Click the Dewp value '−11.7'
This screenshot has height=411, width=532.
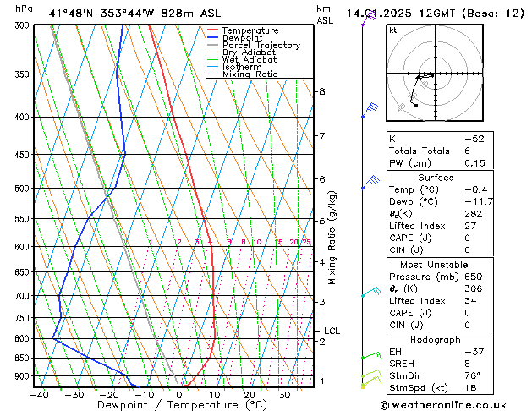[x=479, y=202]
